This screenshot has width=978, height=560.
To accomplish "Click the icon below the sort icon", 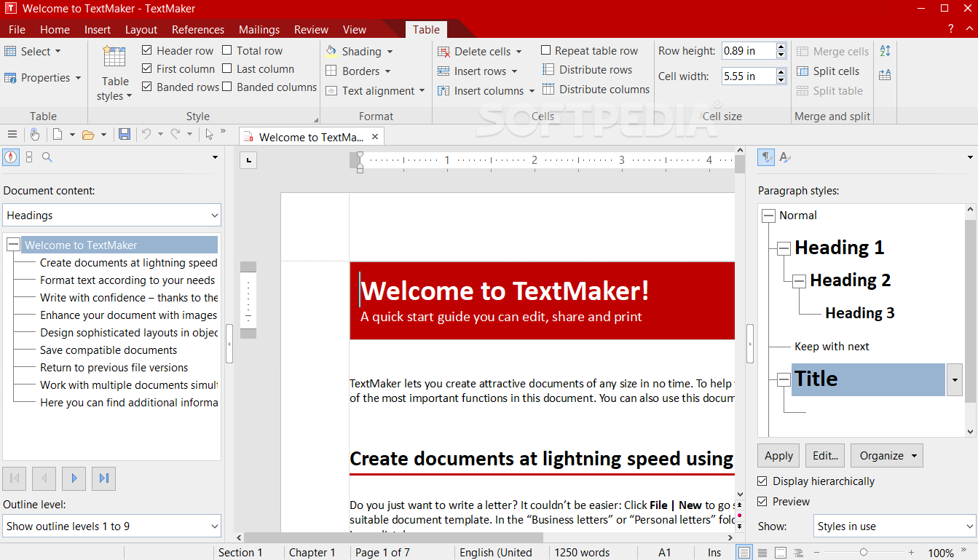I will [886, 74].
